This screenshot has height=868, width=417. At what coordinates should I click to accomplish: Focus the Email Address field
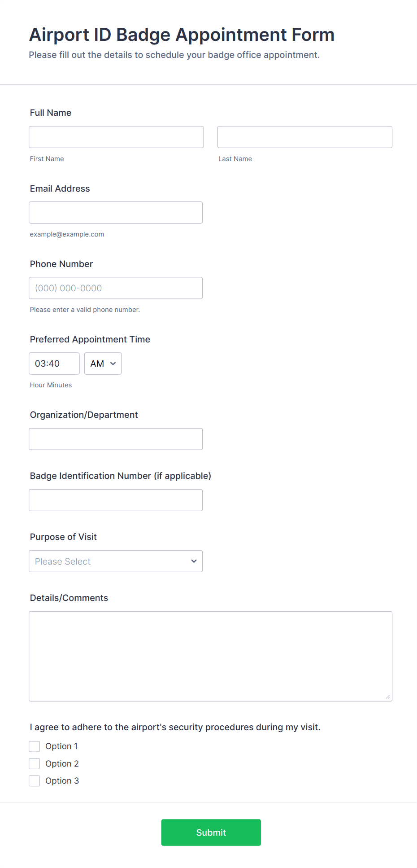[x=116, y=212]
